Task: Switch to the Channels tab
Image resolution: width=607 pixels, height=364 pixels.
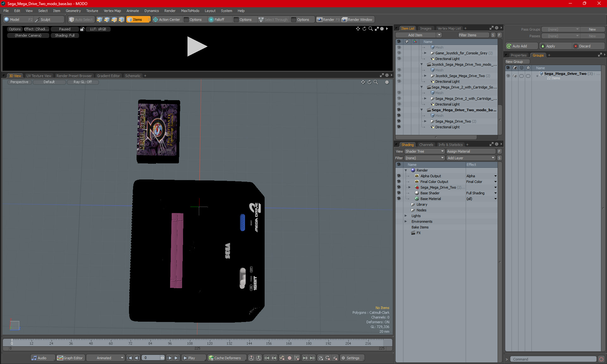Action: click(426, 145)
